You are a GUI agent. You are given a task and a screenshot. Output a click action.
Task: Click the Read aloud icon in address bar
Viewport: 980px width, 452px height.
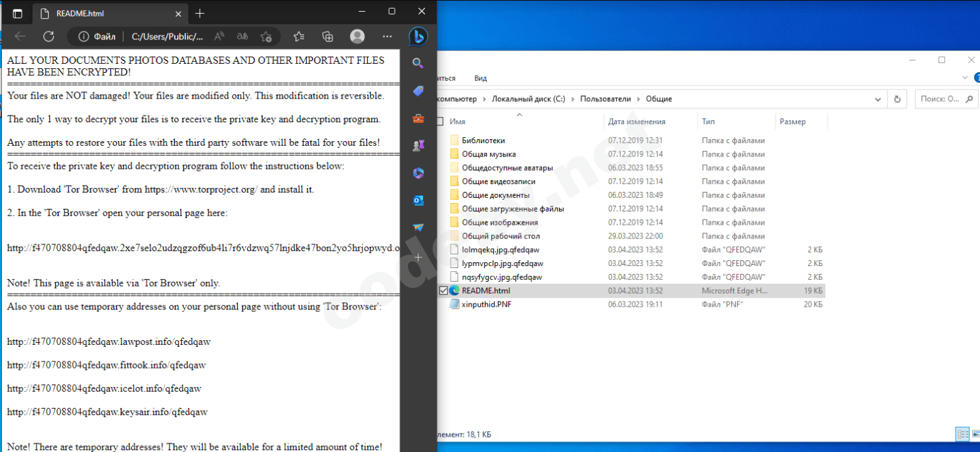(219, 37)
